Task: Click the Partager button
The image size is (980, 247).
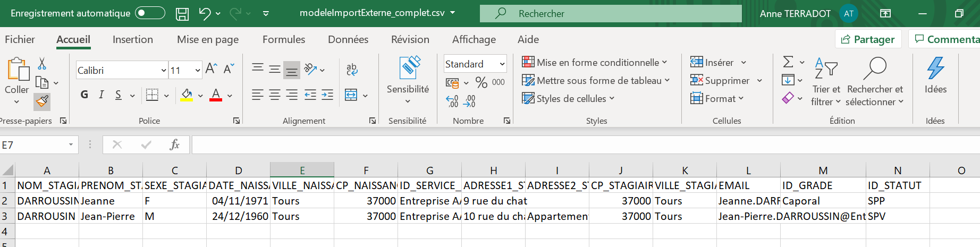Action: click(x=868, y=39)
